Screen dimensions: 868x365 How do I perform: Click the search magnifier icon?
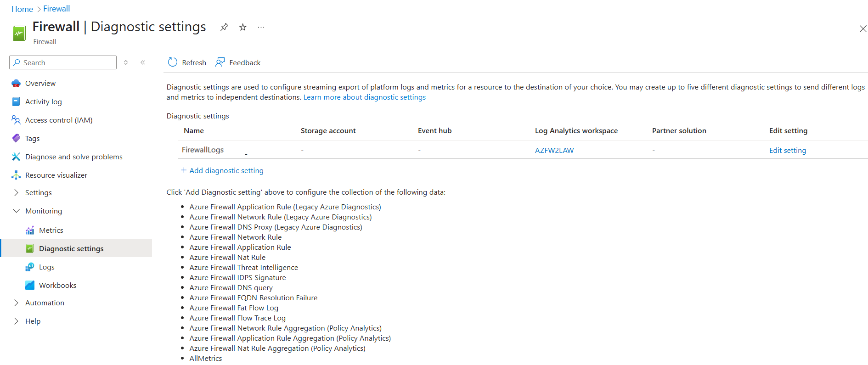(x=17, y=62)
